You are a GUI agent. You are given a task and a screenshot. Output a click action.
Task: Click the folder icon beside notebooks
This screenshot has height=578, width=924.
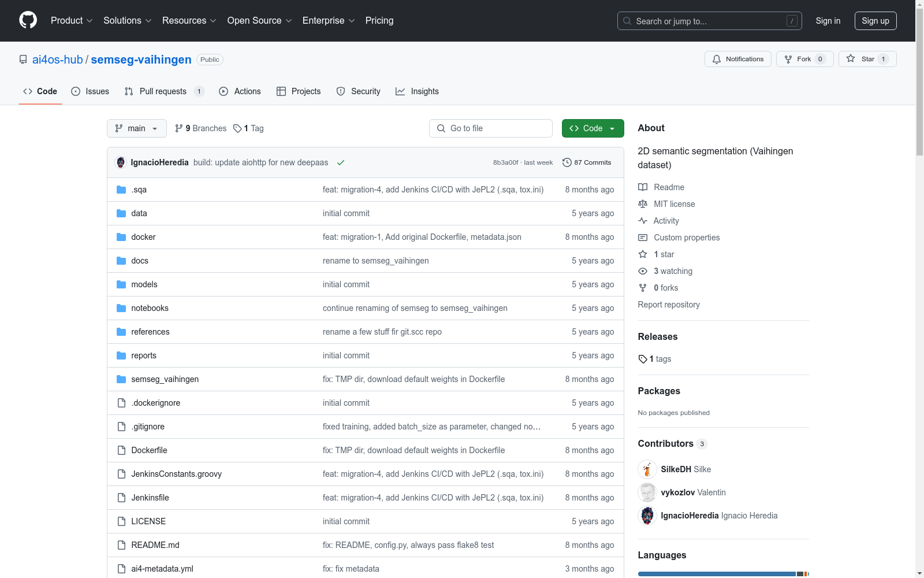(x=121, y=308)
